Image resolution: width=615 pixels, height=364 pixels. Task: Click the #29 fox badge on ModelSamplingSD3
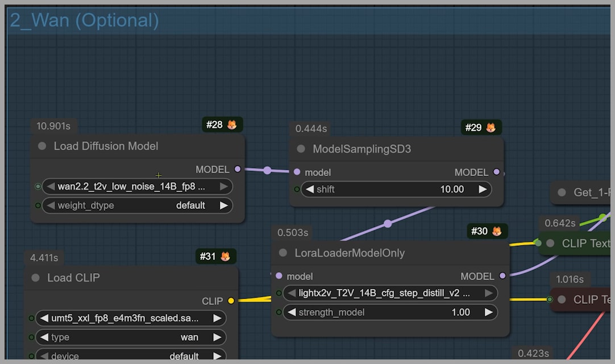click(481, 128)
